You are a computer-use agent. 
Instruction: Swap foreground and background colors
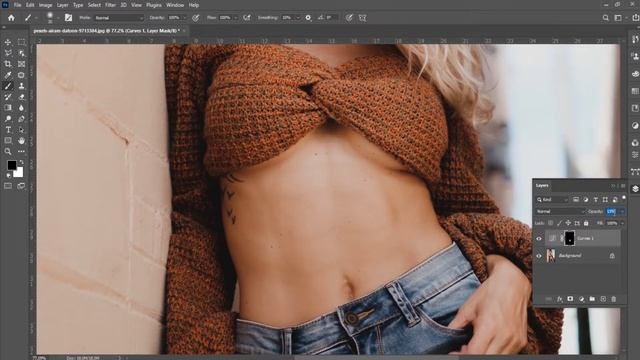tap(21, 162)
